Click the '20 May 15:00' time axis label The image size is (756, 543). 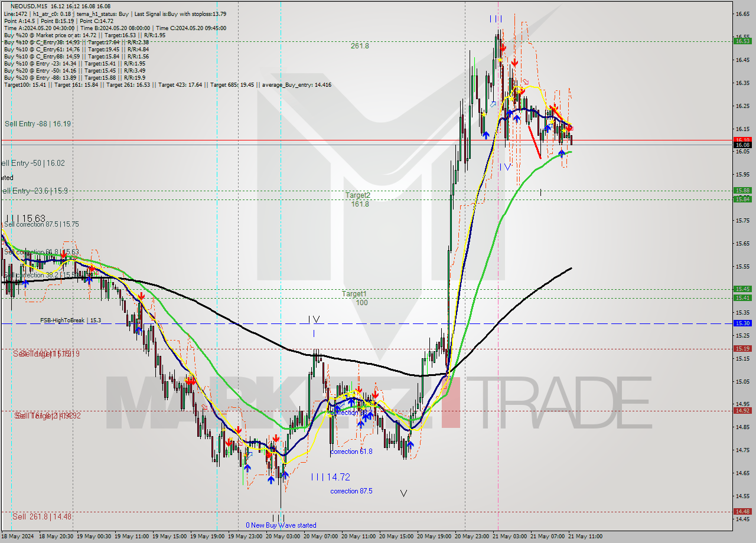[395, 537]
